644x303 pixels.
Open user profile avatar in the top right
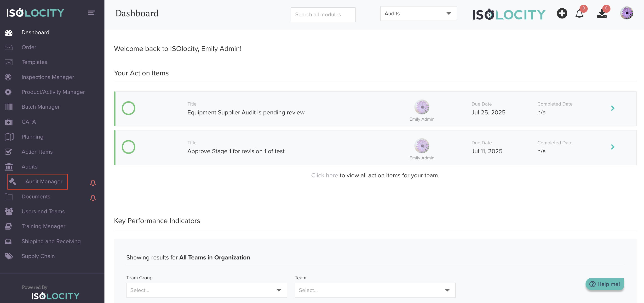click(x=627, y=13)
